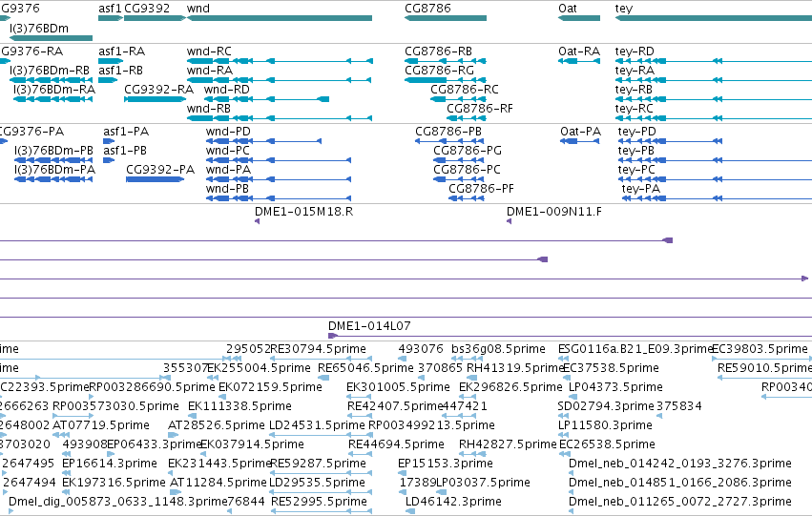Click CG8786-PF protein label
This screenshot has height=516, width=812.
482,189
